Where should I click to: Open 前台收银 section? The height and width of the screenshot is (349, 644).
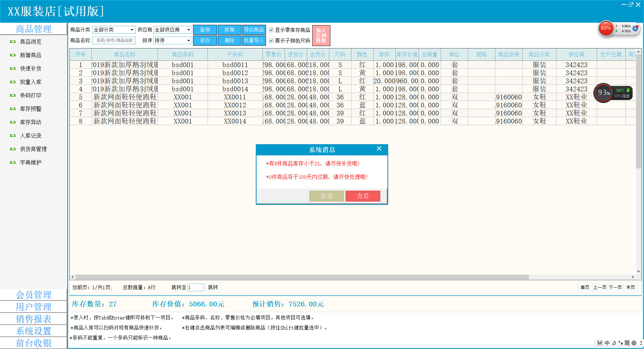[34, 343]
